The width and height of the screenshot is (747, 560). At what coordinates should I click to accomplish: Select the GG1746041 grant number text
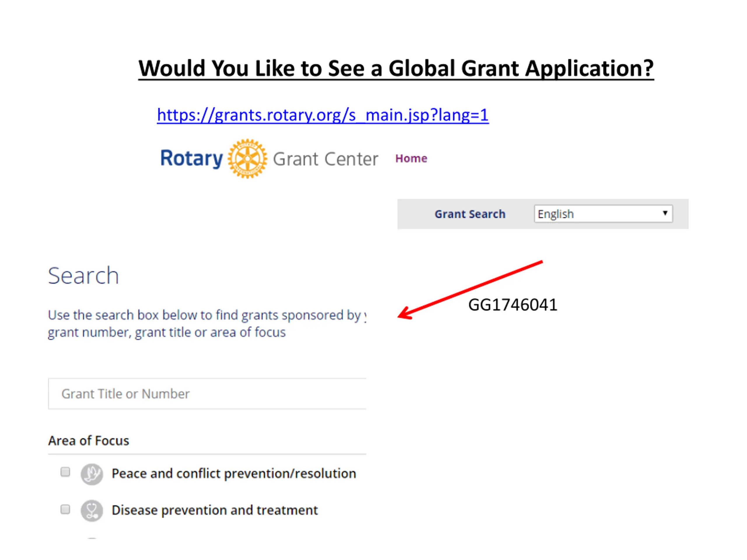[513, 305]
